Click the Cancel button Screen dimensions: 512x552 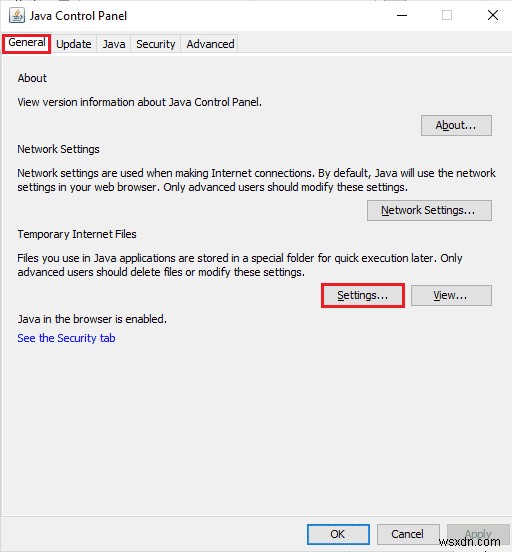(x=408, y=534)
